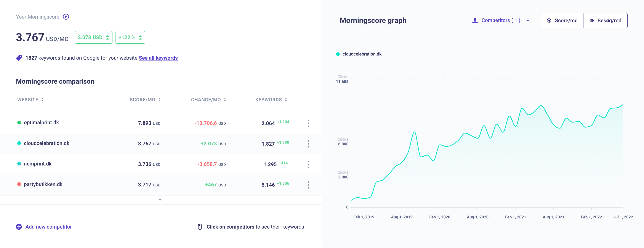
Task: Click the 2.073 USD change badge
Action: coord(93,37)
